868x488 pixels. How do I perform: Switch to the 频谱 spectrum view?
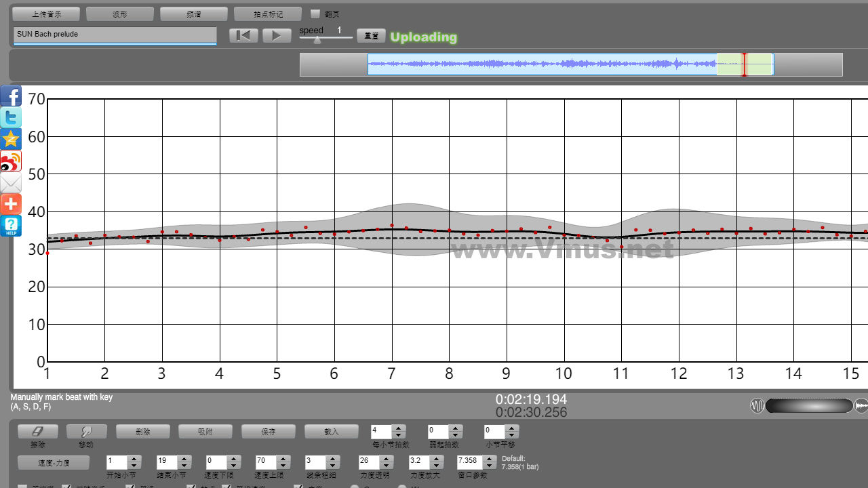pyautogui.click(x=194, y=14)
